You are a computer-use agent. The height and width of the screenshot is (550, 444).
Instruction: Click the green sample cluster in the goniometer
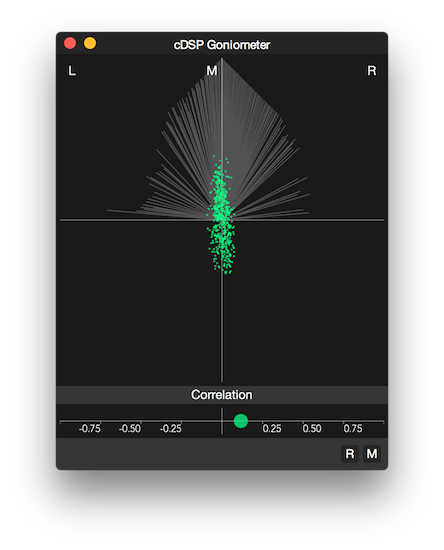(x=222, y=216)
